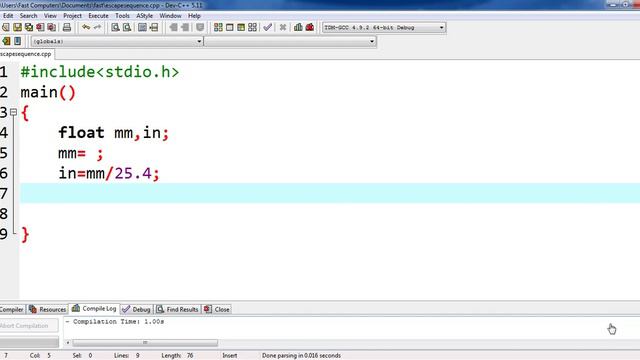640x360 pixels.
Task: Click the red Delete Profiling Information icon
Action: [x=310, y=27]
